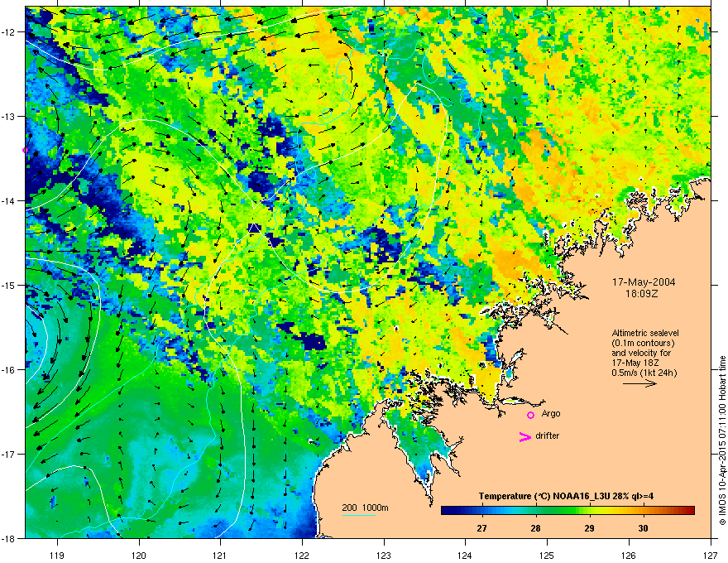Click the magenta Argo circle legend marker

pos(530,415)
